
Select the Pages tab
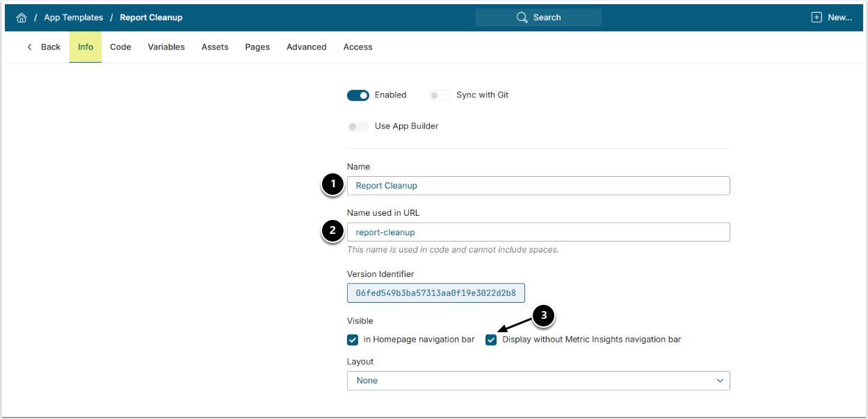click(257, 47)
